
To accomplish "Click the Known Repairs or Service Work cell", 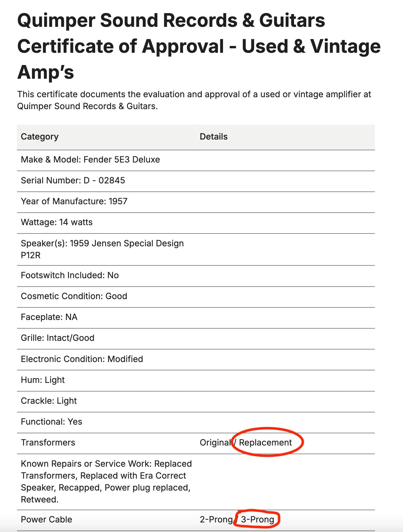I will (x=106, y=481).
